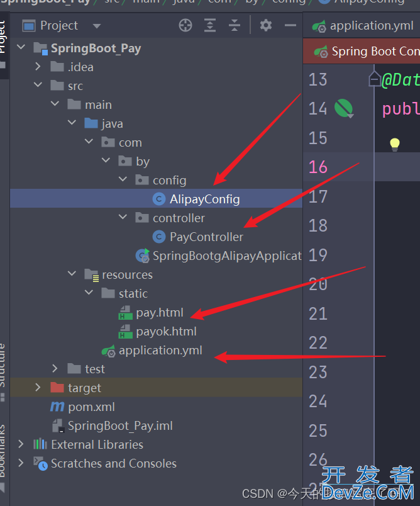Open Project panel settings gear
The height and width of the screenshot is (506, 420).
266,25
